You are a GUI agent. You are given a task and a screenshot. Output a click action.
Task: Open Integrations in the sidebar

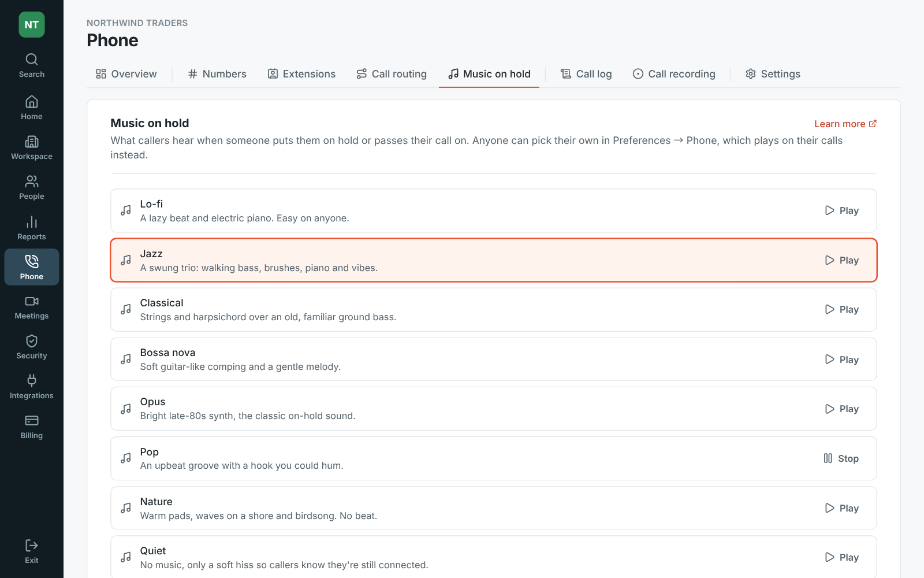[32, 387]
